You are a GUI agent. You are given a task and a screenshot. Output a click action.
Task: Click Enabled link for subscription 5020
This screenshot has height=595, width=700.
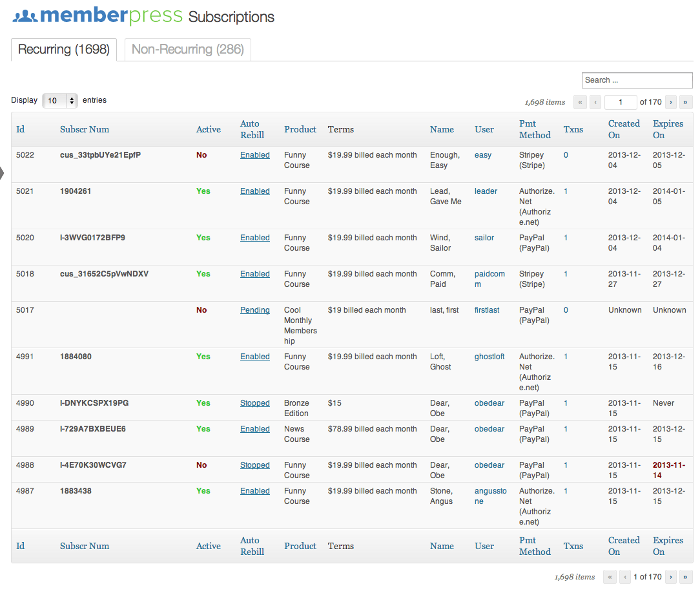tap(255, 238)
